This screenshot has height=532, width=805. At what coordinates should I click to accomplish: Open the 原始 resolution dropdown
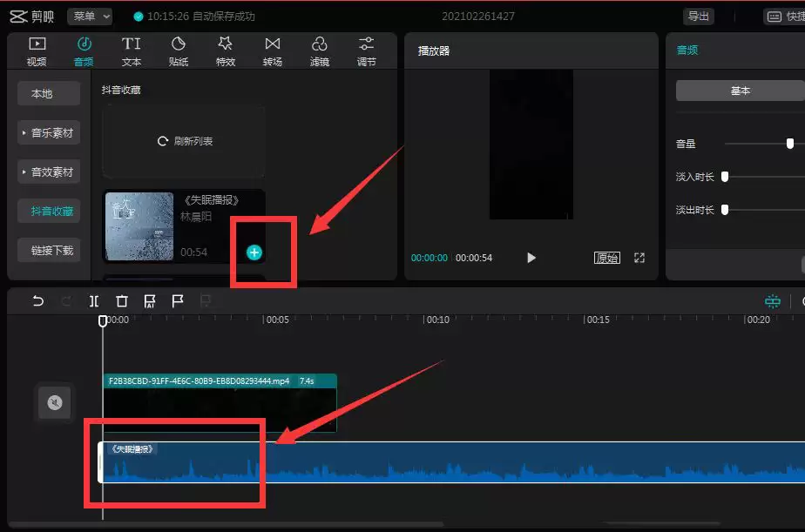pyautogui.click(x=606, y=258)
